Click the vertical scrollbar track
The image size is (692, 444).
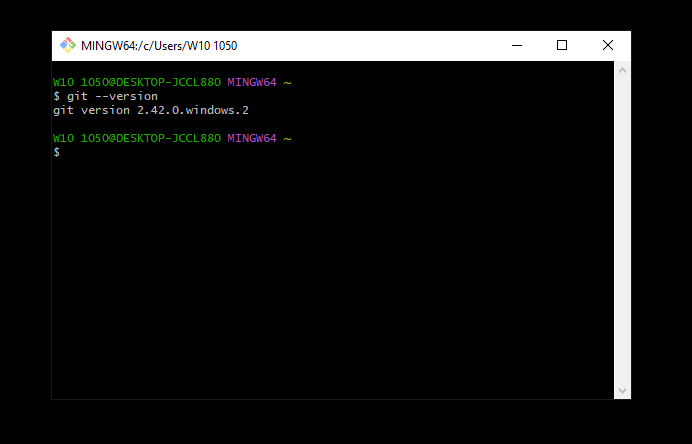coord(622,230)
